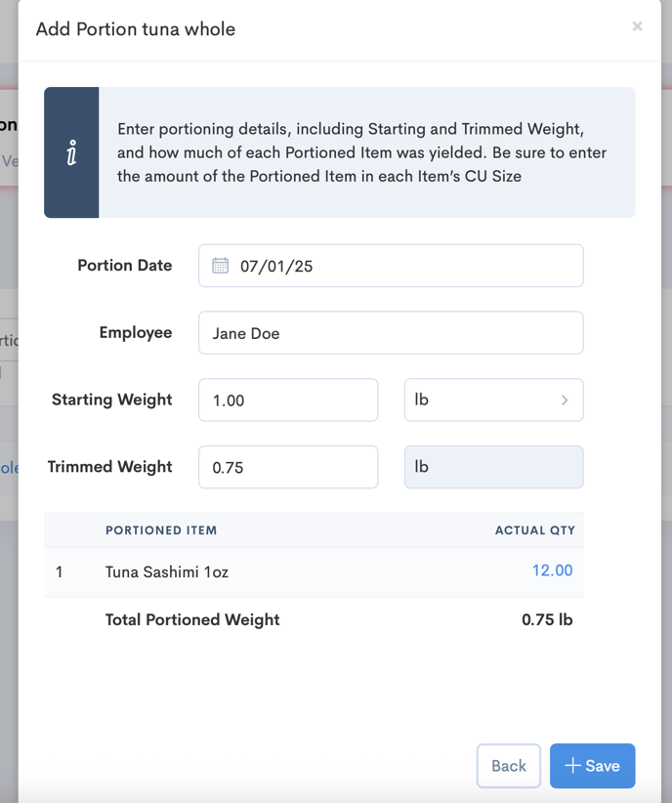The image size is (672, 803).
Task: Click the Actual Qty column header
Action: (x=534, y=530)
